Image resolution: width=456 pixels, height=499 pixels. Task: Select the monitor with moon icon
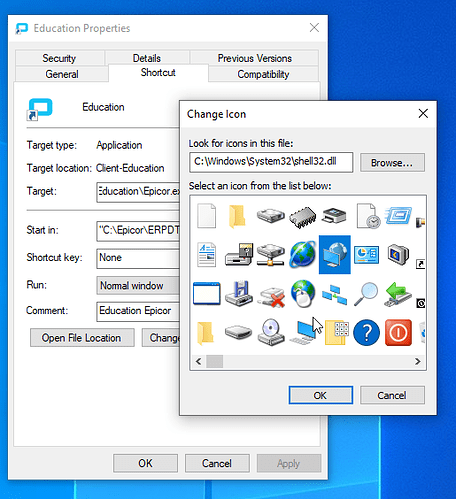398,254
